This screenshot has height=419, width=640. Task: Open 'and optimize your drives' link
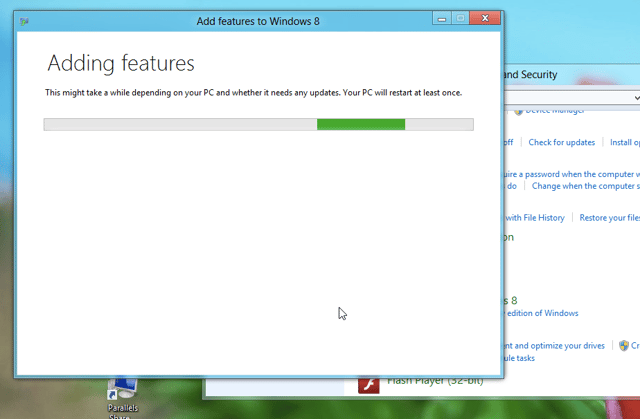click(x=559, y=346)
